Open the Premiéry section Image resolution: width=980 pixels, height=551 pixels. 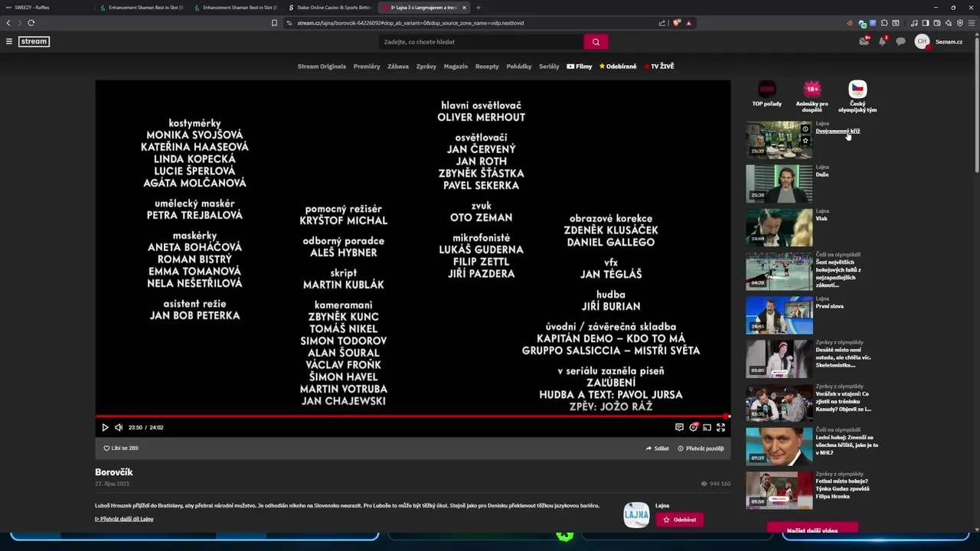pos(367,67)
